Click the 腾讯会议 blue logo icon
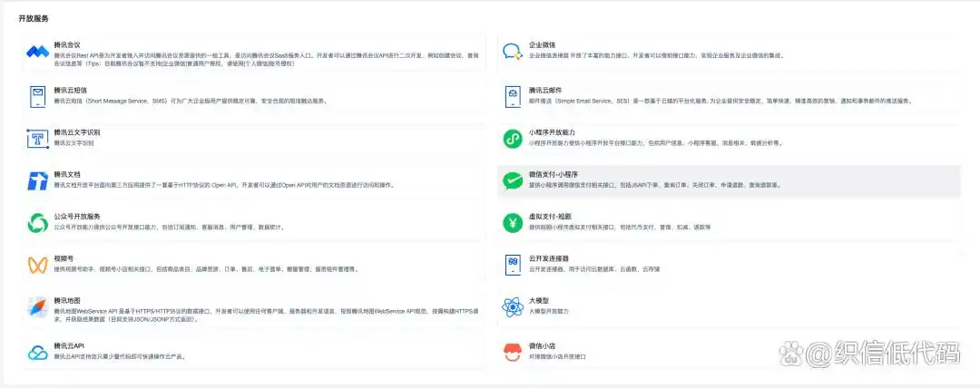This screenshot has width=980, height=388. (x=37, y=52)
